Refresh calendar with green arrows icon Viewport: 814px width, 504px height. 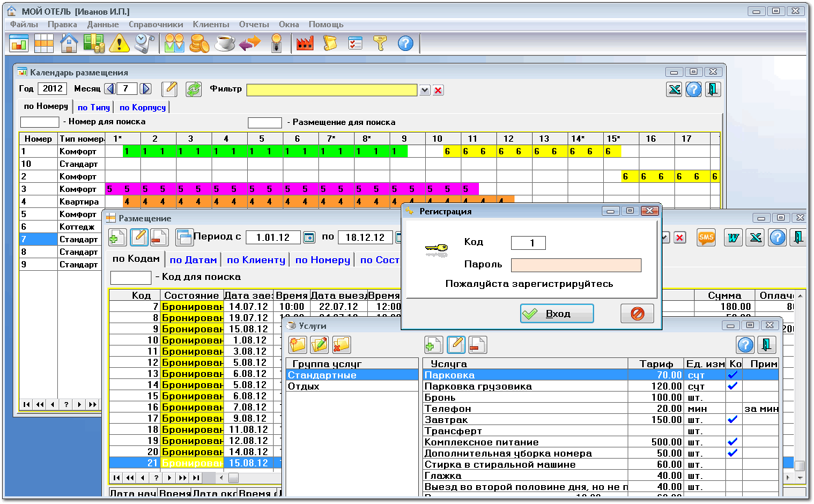193,89
